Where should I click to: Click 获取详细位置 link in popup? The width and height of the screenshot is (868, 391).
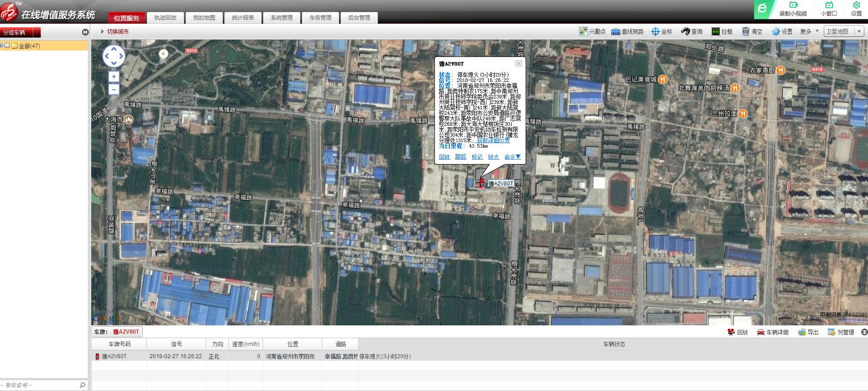tap(493, 140)
